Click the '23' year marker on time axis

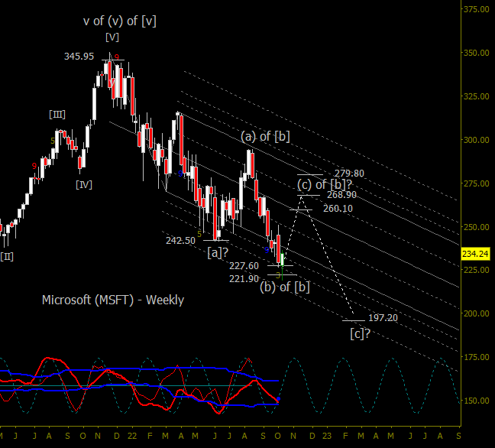point(327,436)
